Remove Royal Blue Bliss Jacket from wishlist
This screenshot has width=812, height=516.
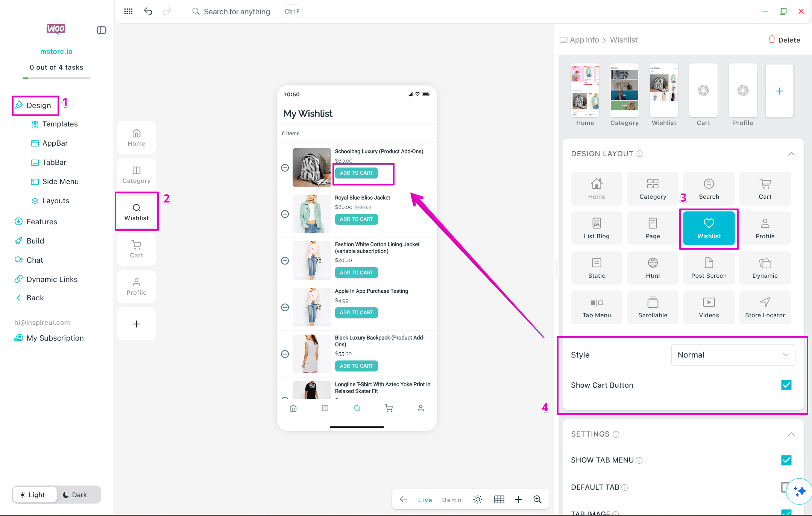coord(285,214)
